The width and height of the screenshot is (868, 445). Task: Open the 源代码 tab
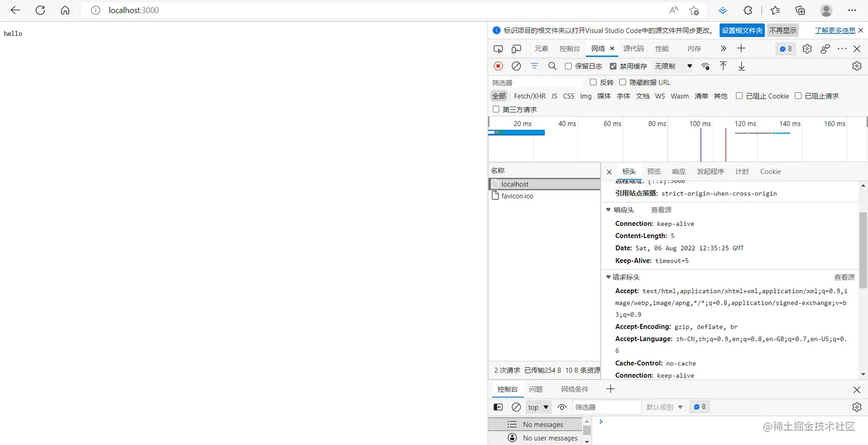(634, 49)
